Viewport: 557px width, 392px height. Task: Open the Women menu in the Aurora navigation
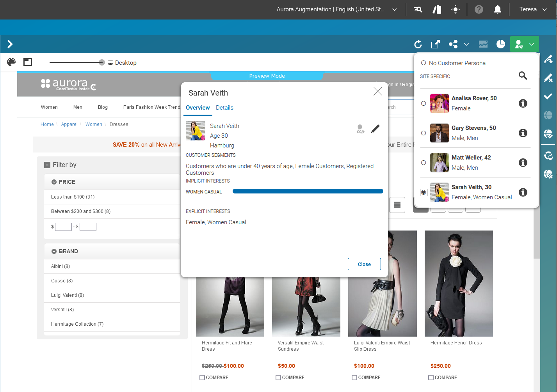tap(49, 107)
